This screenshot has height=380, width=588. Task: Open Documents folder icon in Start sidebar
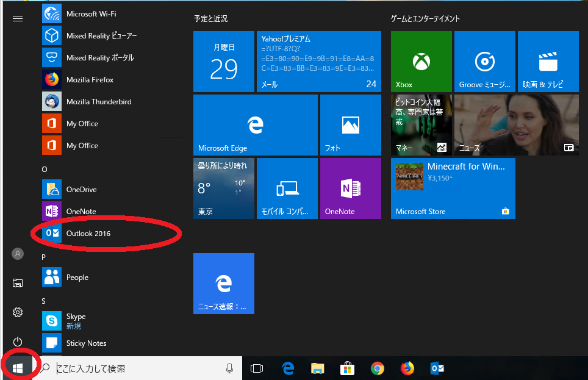point(18,283)
